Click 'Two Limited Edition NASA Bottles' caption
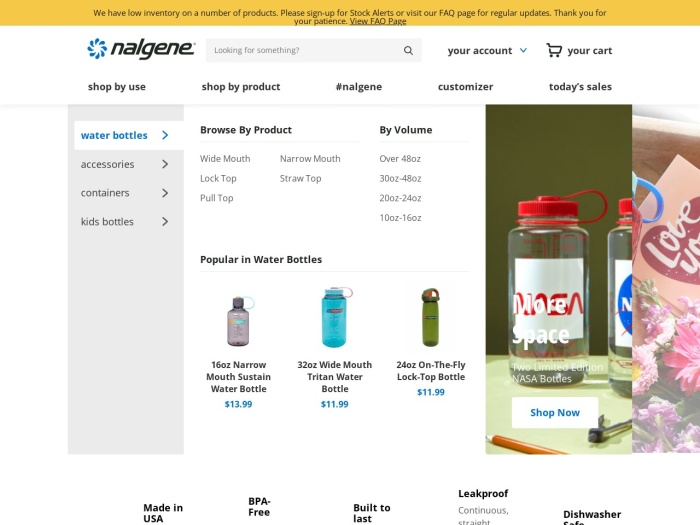The image size is (700, 525). point(557,373)
